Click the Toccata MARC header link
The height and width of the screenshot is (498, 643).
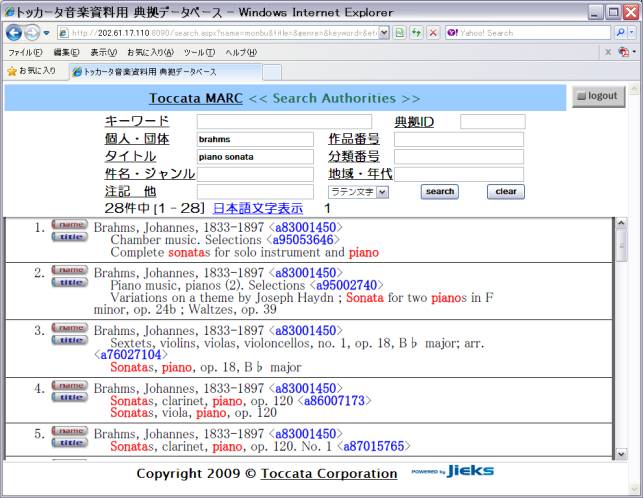pyautogui.click(x=196, y=98)
